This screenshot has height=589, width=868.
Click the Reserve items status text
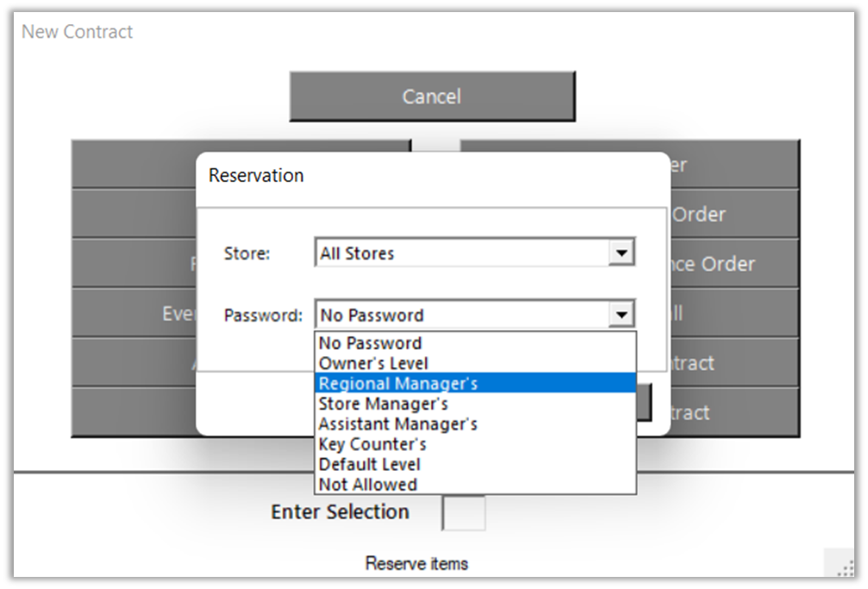click(x=417, y=564)
